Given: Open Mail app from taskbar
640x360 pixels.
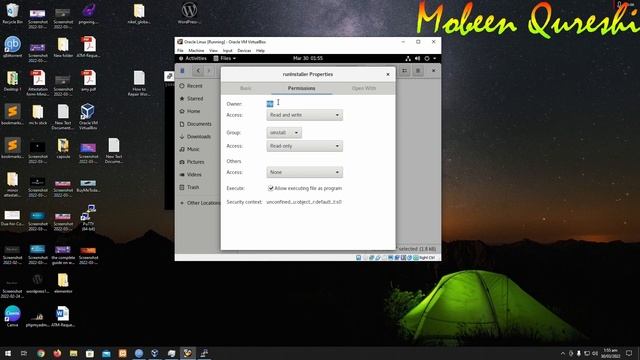Looking at the screenshot, I should point(106,353).
